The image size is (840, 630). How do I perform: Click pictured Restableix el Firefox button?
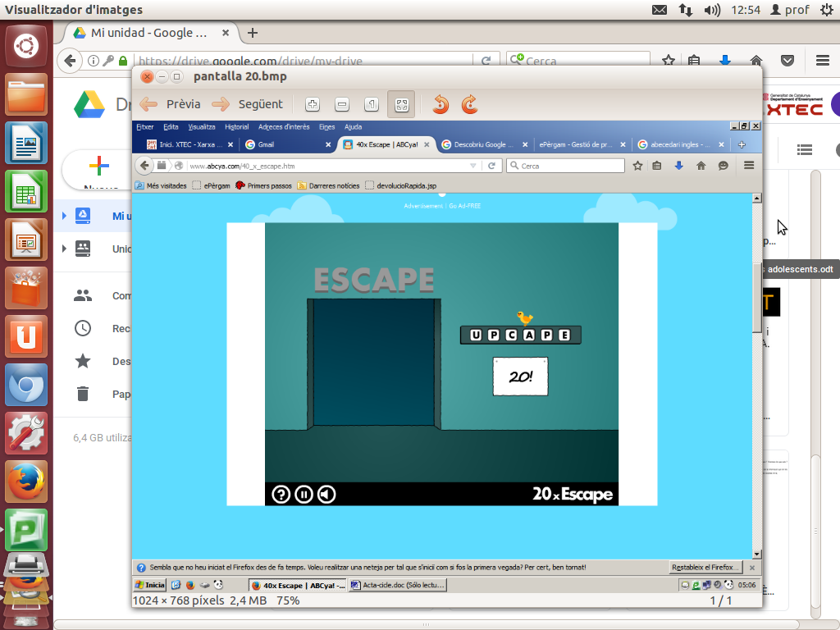[705, 568]
